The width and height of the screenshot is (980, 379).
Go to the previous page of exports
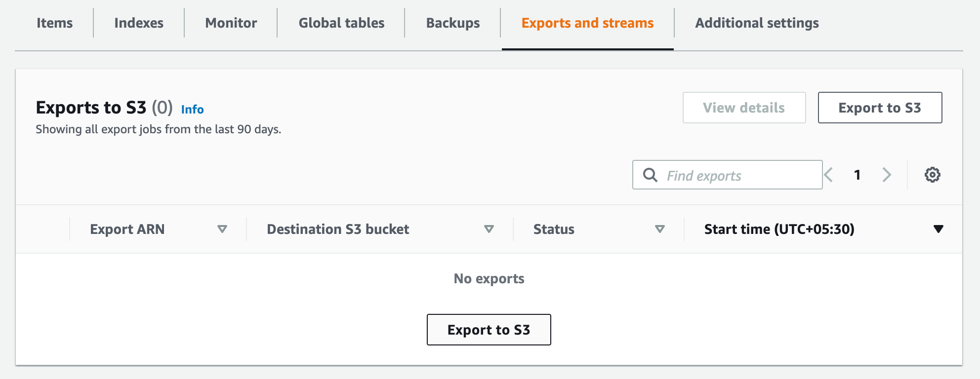coord(828,175)
